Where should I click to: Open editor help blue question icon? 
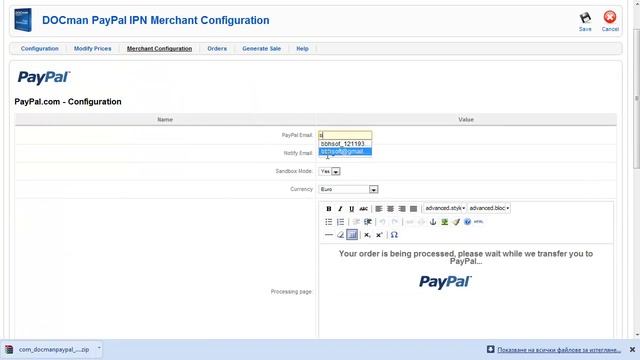point(467,222)
